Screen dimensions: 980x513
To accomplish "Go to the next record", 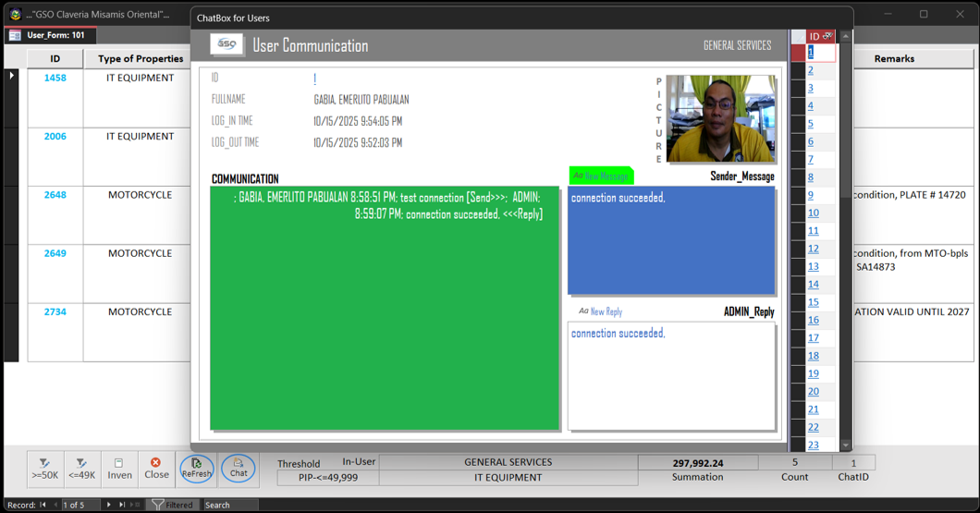I will pos(109,505).
